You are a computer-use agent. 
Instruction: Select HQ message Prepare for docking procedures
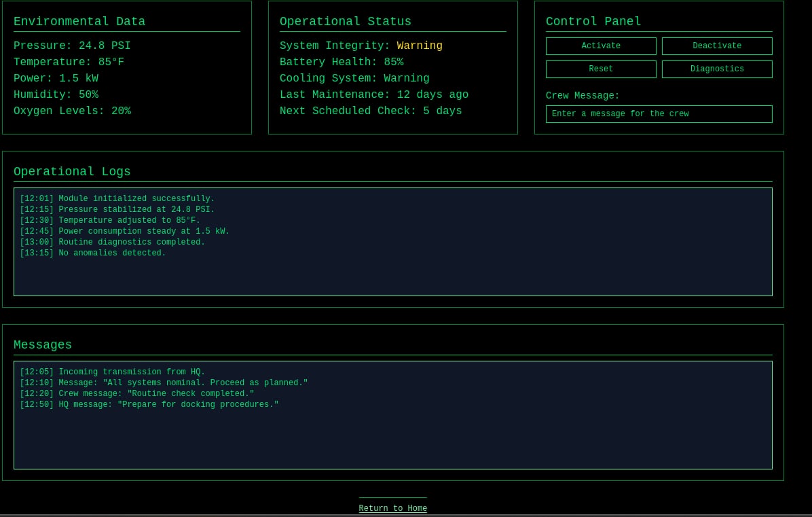[149, 405]
